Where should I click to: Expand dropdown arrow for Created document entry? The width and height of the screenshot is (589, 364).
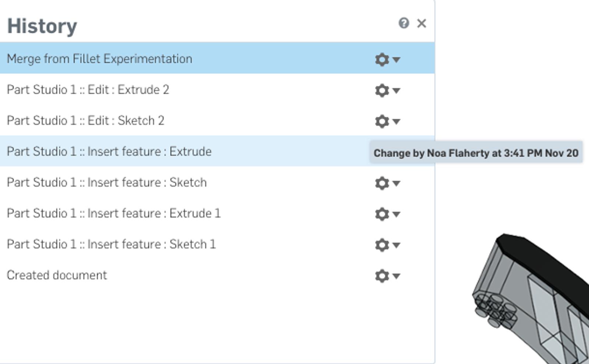click(396, 276)
